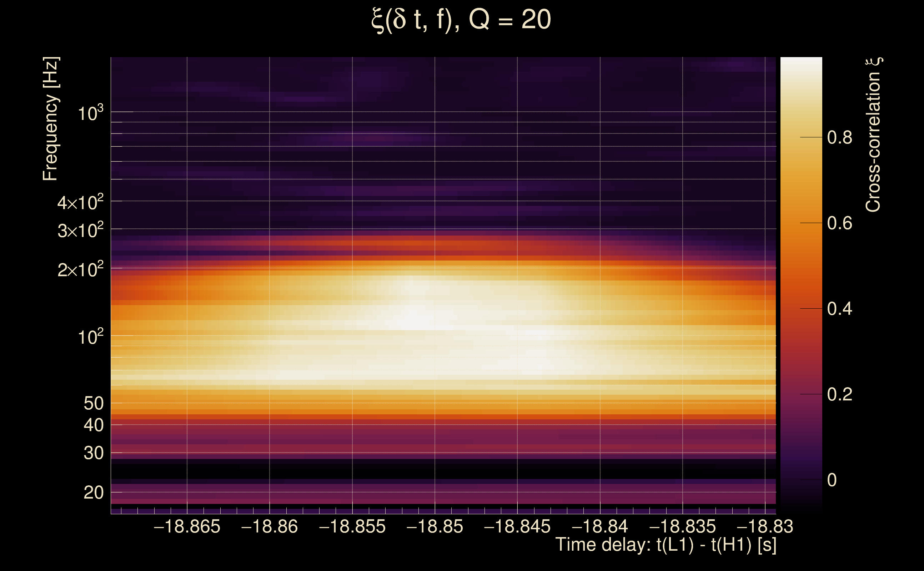Click the 20 frequency tick label
The image size is (924, 571).
coord(93,493)
